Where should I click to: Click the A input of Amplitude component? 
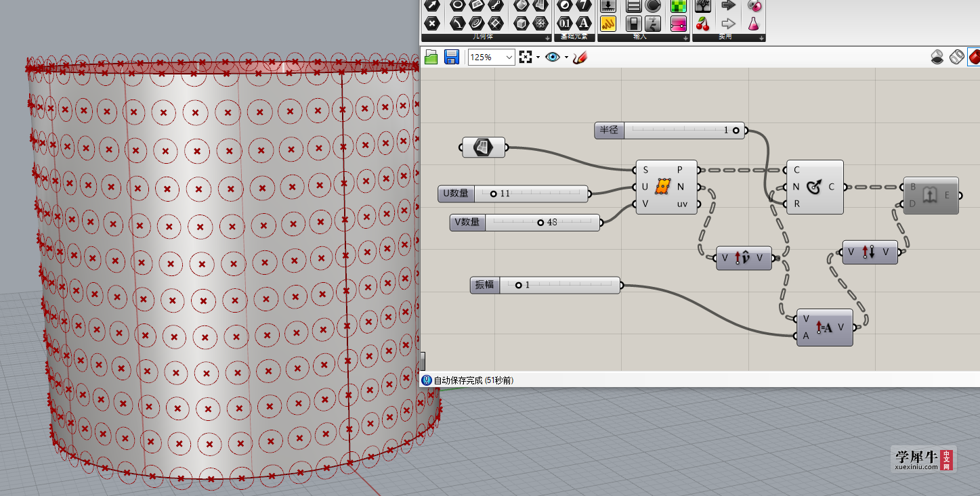805,336
